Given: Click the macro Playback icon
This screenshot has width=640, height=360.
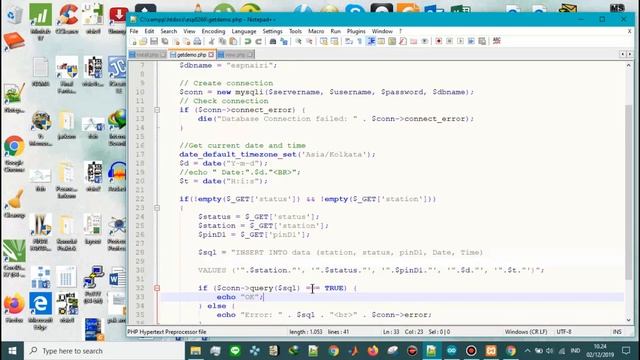Looking at the screenshot, I should (x=460, y=41).
